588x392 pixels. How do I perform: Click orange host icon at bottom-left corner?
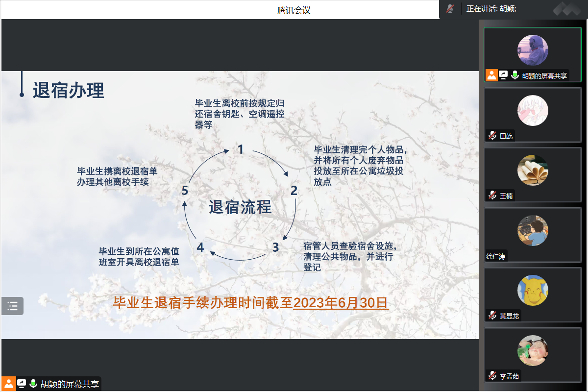9,384
